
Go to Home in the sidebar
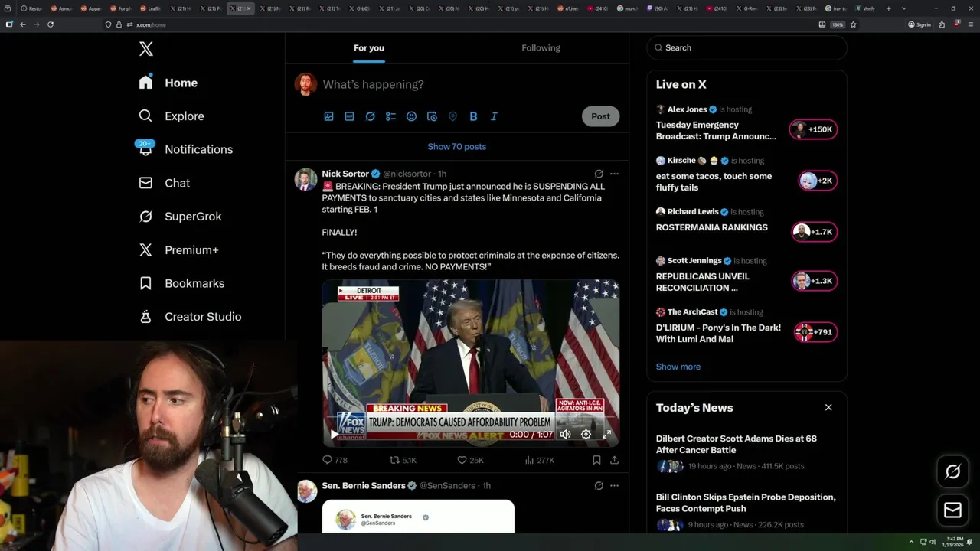point(168,83)
